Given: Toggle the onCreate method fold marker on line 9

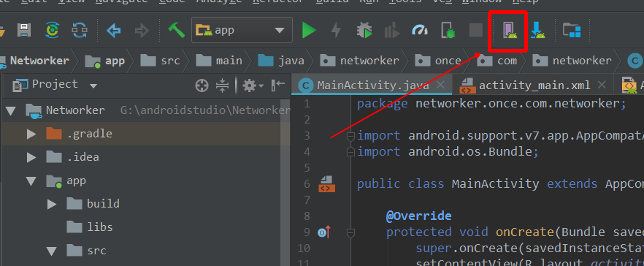Looking at the screenshot, I should click(350, 232).
